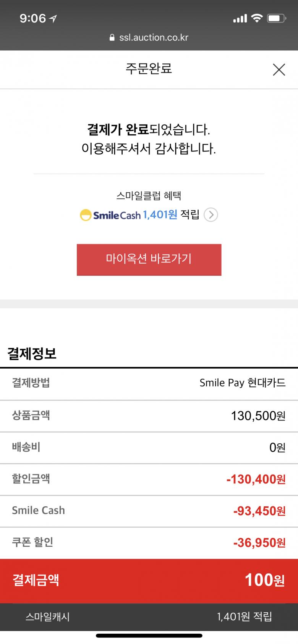The image size is (298, 644).
Task: Tap the 상품금액 130,500원 row
Action: coord(149,415)
